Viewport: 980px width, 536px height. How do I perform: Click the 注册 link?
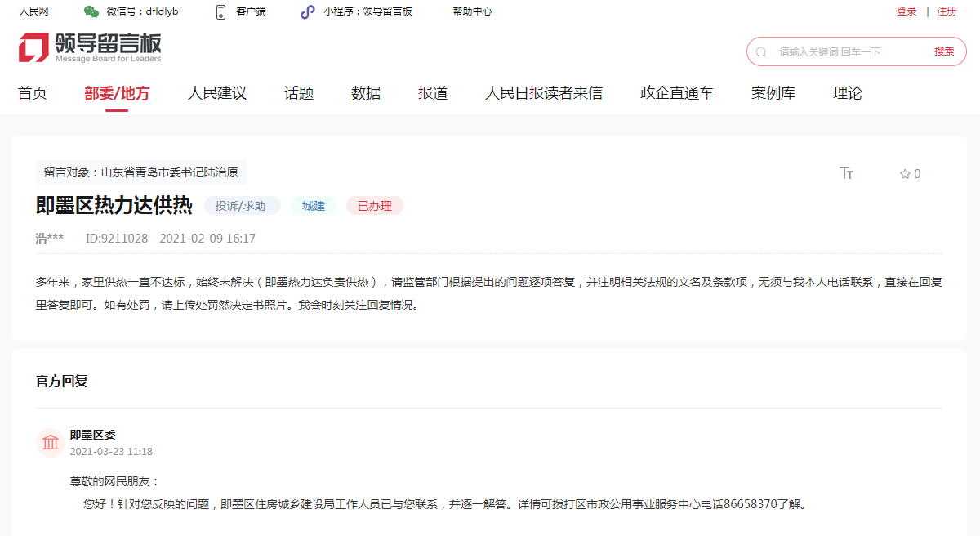(947, 11)
